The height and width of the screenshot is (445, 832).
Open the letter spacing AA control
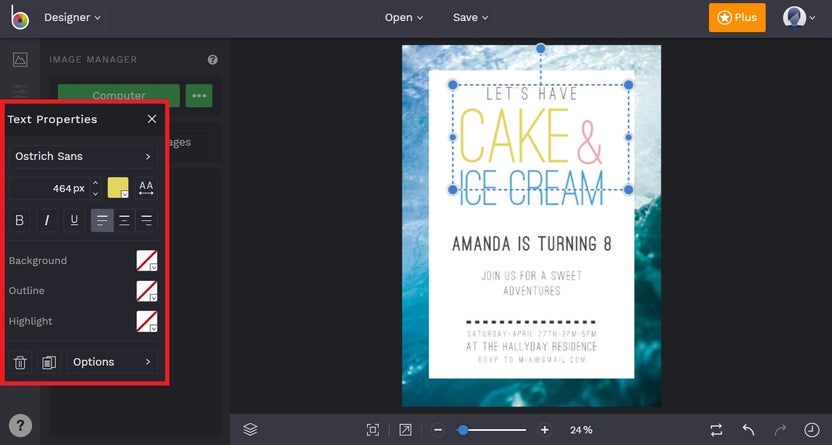coord(146,188)
